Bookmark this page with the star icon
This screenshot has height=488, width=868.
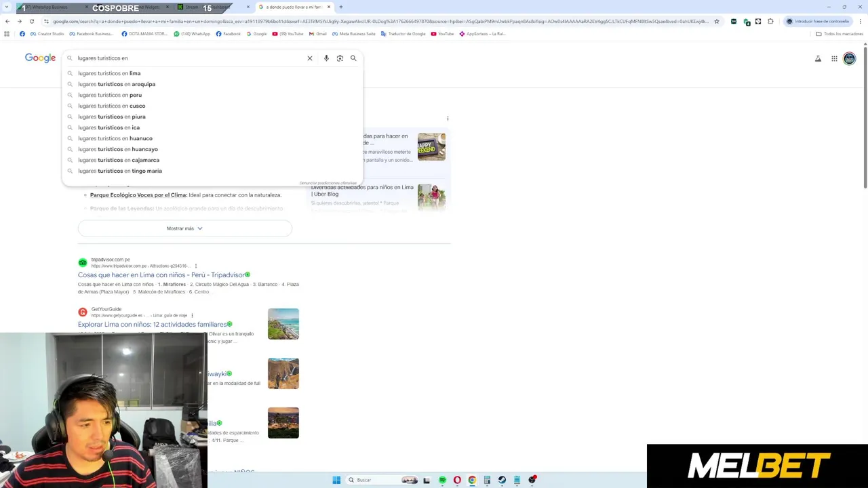click(717, 22)
